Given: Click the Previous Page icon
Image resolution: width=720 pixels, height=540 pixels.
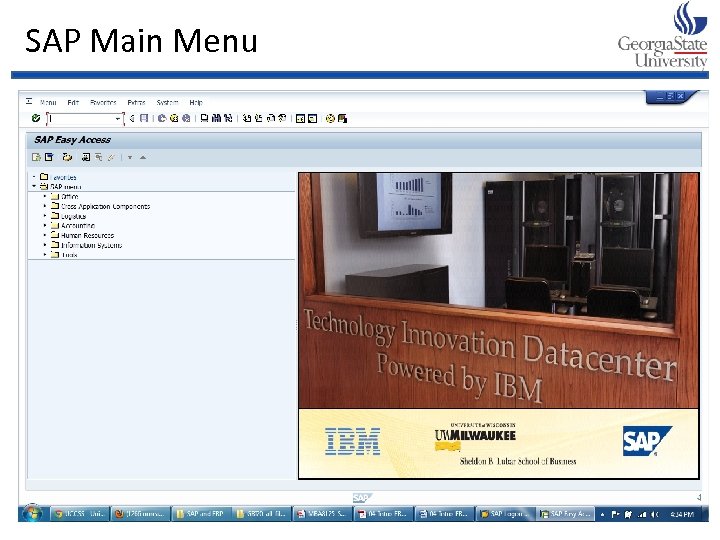Looking at the screenshot, I should click(x=259, y=118).
